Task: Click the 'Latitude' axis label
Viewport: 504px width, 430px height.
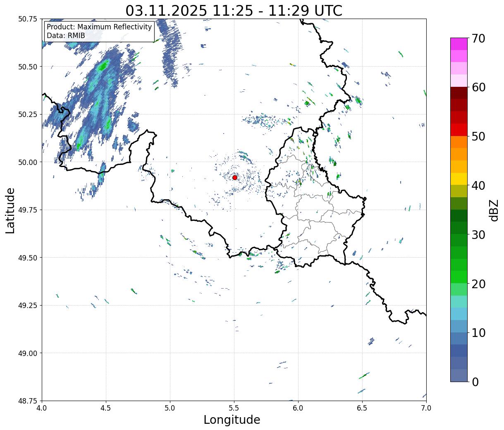Action: point(10,210)
